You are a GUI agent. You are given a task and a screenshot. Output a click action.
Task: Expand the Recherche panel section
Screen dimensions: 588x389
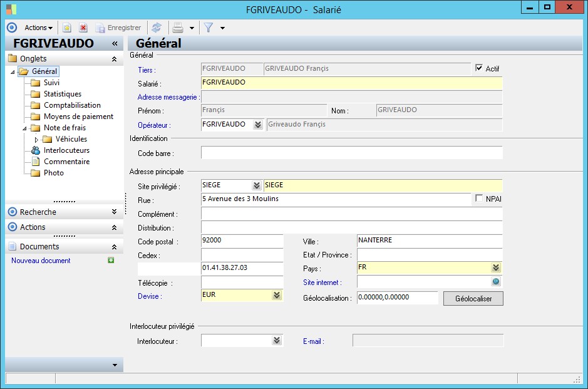coord(114,212)
